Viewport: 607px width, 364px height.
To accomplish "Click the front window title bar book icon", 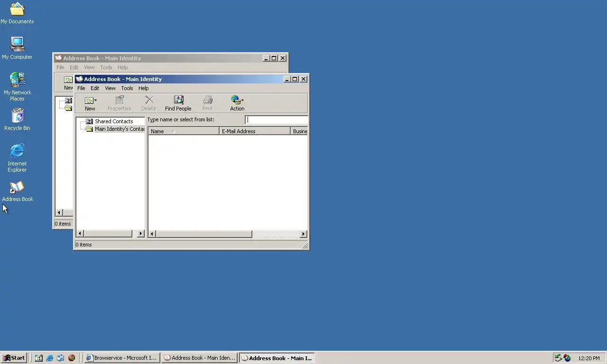I will point(80,79).
